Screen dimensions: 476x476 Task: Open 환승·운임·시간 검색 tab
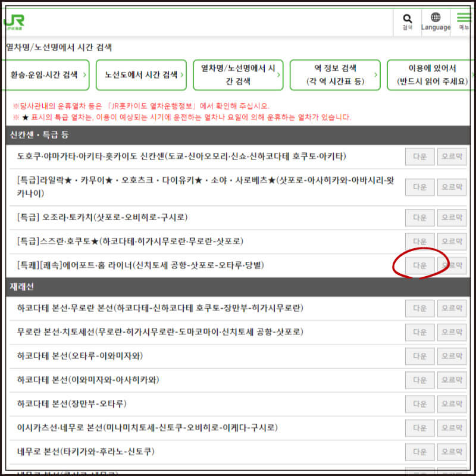click(x=46, y=75)
